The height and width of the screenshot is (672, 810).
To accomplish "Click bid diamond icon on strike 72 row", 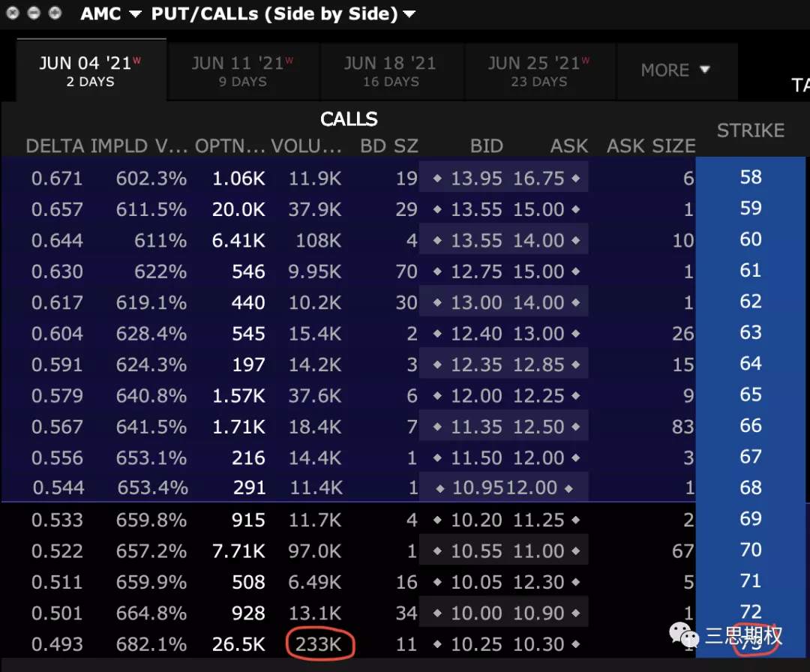I will tap(437, 613).
